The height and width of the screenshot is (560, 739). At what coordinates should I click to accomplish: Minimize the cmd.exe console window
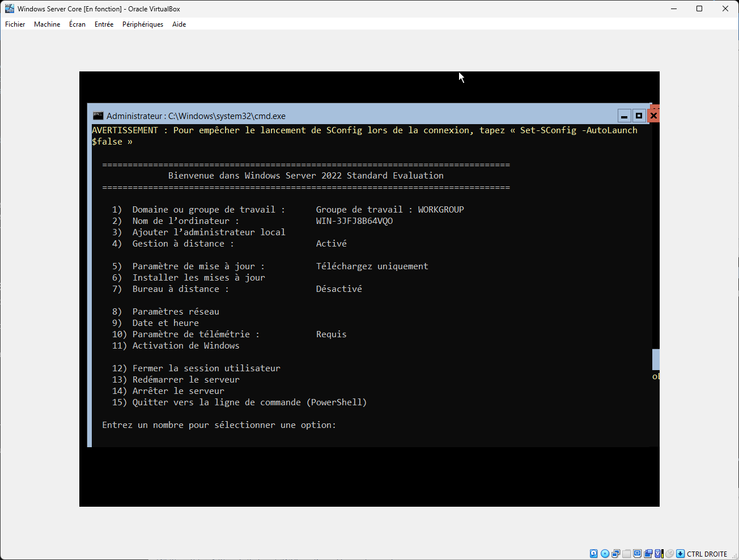click(624, 116)
